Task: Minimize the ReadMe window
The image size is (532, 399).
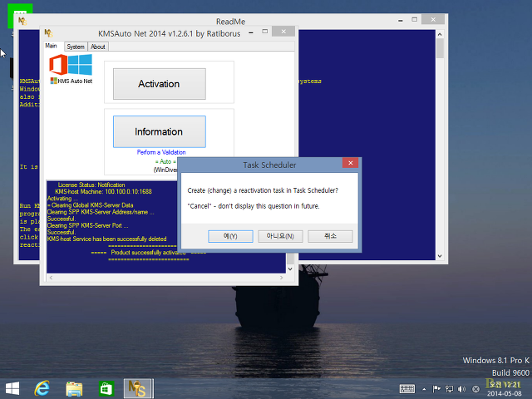Action: pos(401,21)
